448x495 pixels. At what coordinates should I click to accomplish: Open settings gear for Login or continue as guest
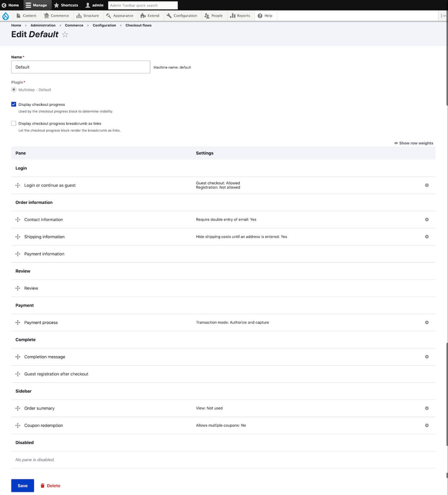(x=426, y=185)
